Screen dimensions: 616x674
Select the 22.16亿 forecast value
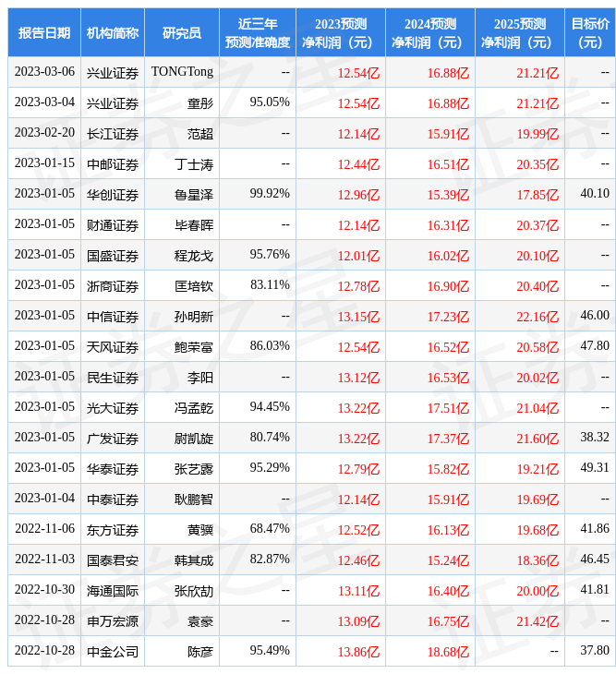537,317
